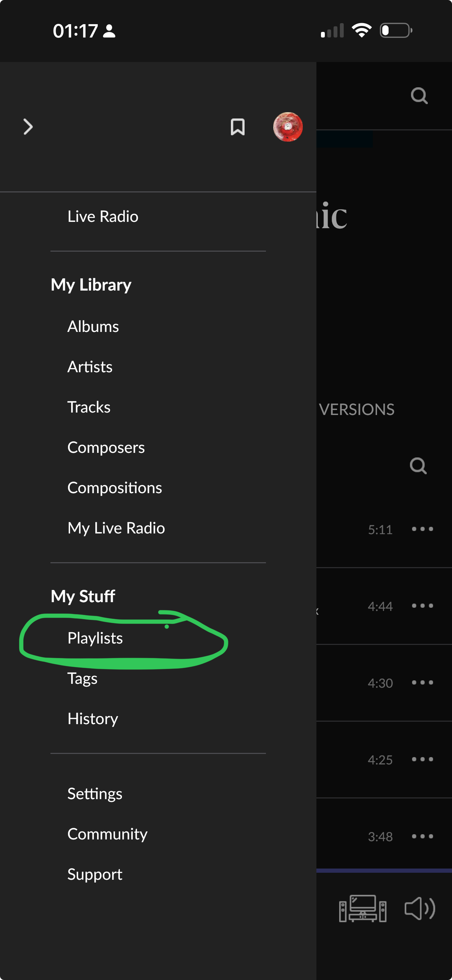Tap the track list search magnifier icon
The width and height of the screenshot is (452, 980).
coord(418,465)
